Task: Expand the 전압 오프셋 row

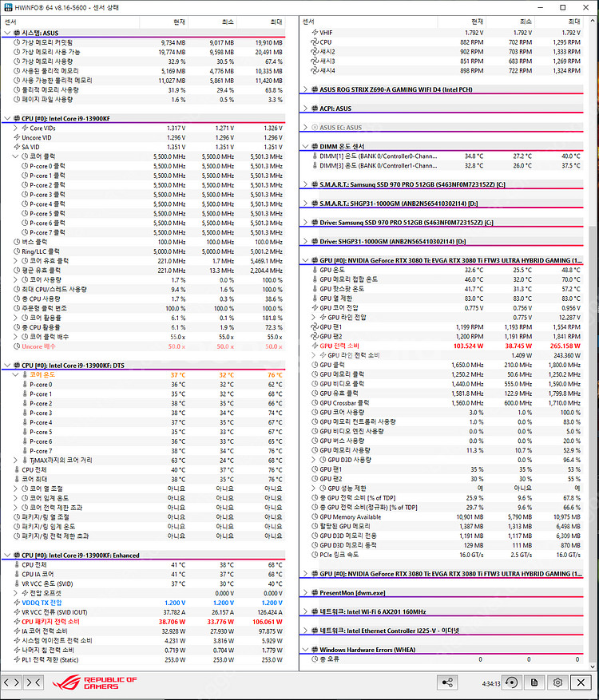Action: click(x=16, y=593)
